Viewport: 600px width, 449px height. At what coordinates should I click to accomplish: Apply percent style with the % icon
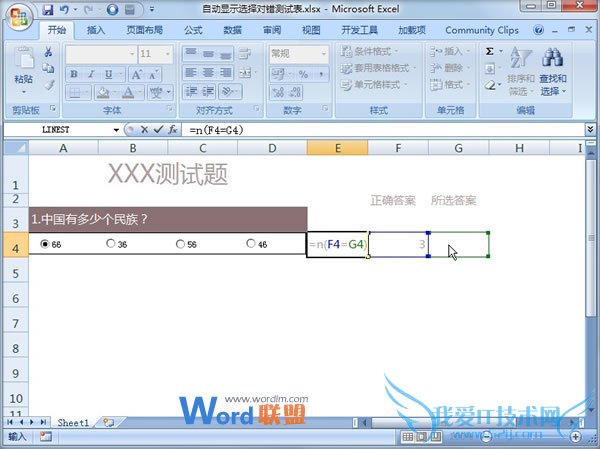click(x=303, y=74)
